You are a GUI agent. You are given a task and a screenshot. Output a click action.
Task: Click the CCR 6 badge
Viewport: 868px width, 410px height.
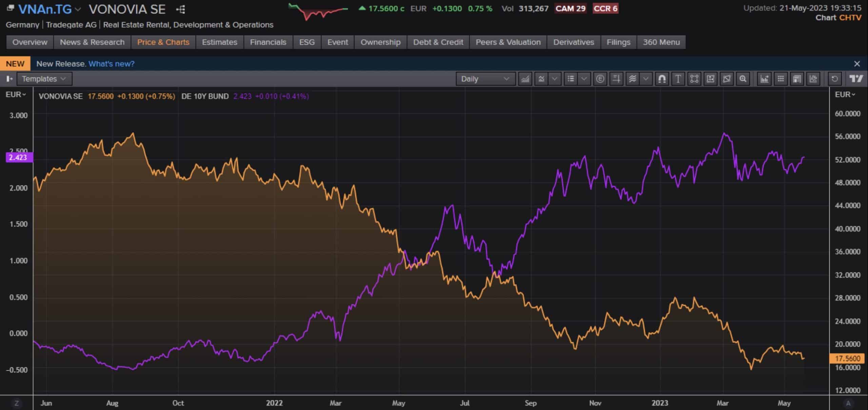point(606,8)
